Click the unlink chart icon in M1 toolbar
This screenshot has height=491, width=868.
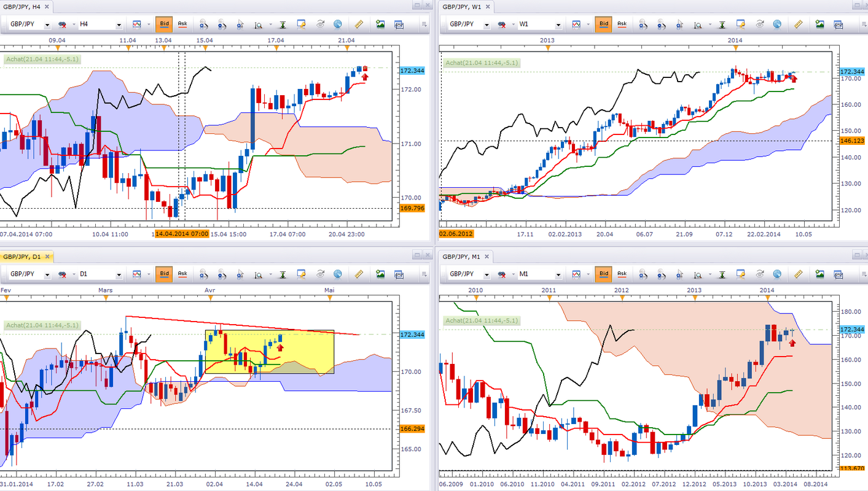coord(501,274)
